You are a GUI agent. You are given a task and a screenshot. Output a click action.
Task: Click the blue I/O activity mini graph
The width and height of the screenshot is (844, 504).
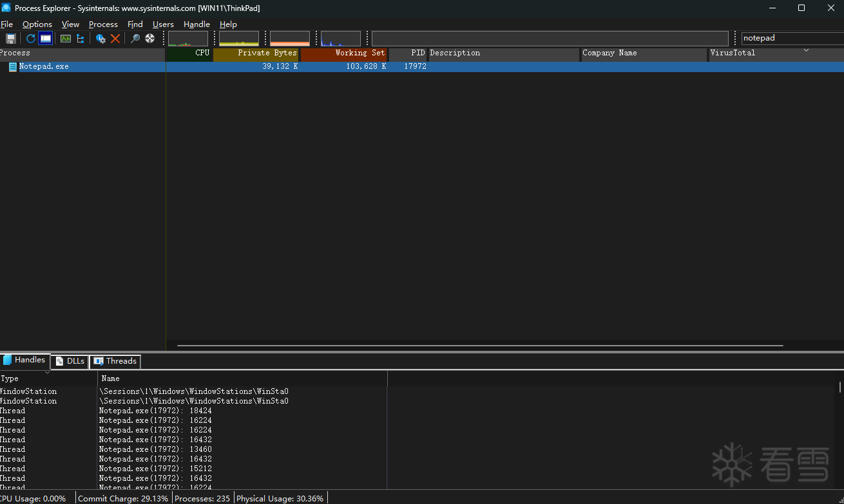(x=341, y=39)
